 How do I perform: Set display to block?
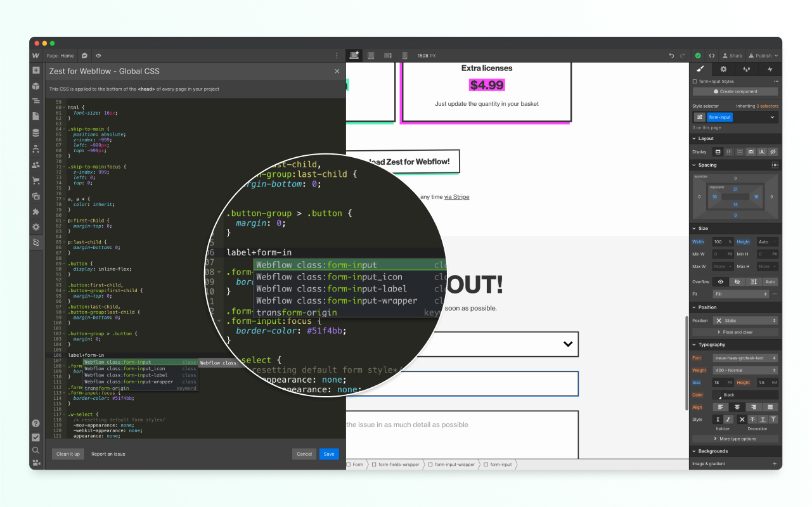(x=718, y=152)
